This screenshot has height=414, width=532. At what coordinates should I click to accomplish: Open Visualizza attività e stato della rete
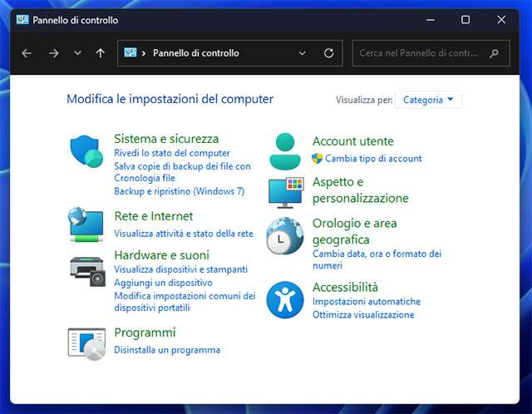click(x=184, y=234)
